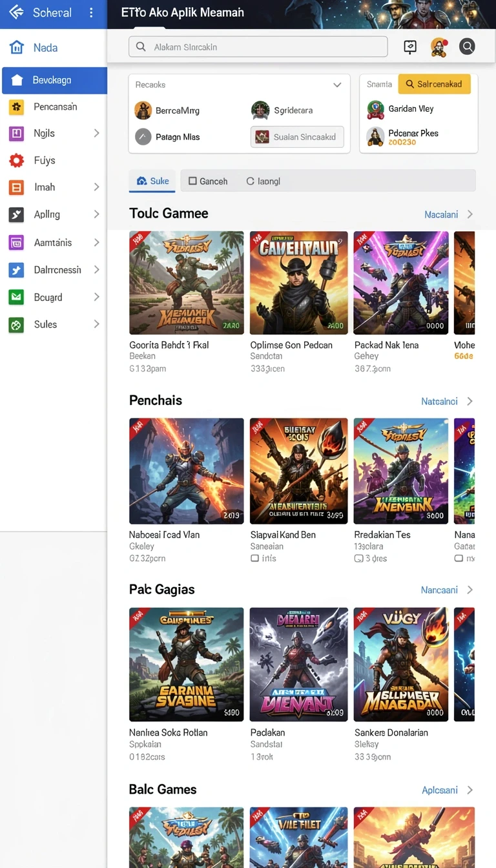Open the Rredakian Tes game thumbnail
Image resolution: width=496 pixels, height=868 pixels.
point(401,471)
